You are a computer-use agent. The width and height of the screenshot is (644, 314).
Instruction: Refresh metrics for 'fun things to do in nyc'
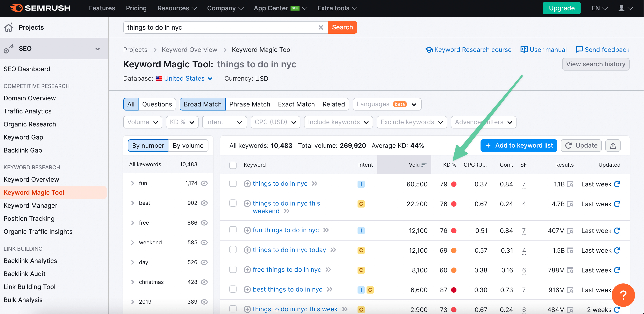click(617, 231)
